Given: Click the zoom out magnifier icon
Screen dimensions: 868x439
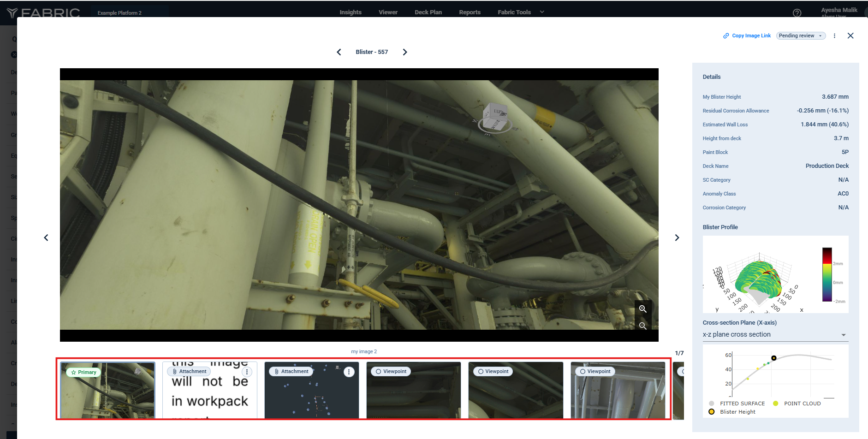Looking at the screenshot, I should pos(642,326).
